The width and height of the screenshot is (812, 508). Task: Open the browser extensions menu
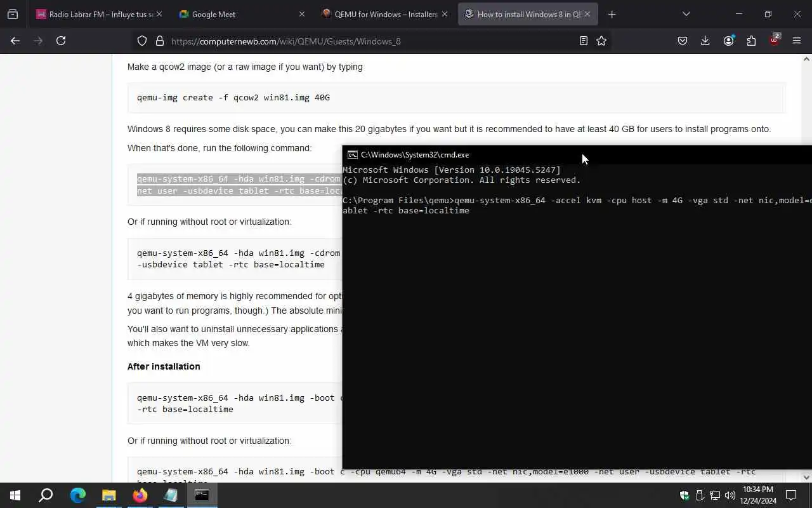751,41
